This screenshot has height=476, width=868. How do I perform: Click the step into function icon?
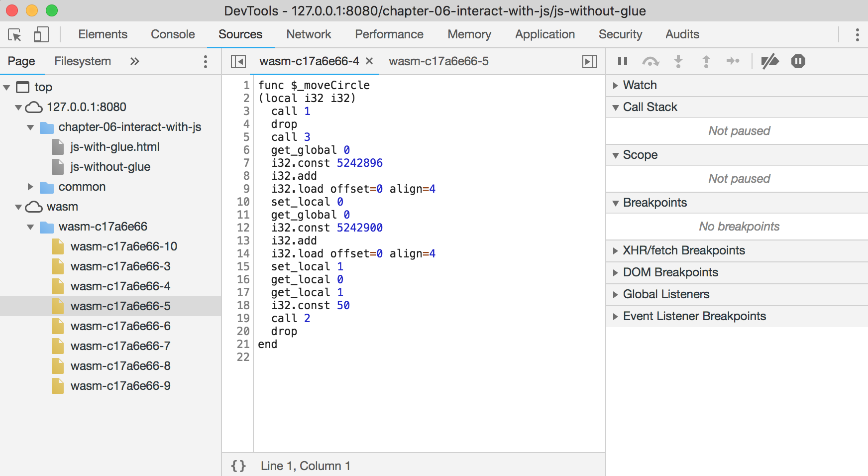(678, 61)
